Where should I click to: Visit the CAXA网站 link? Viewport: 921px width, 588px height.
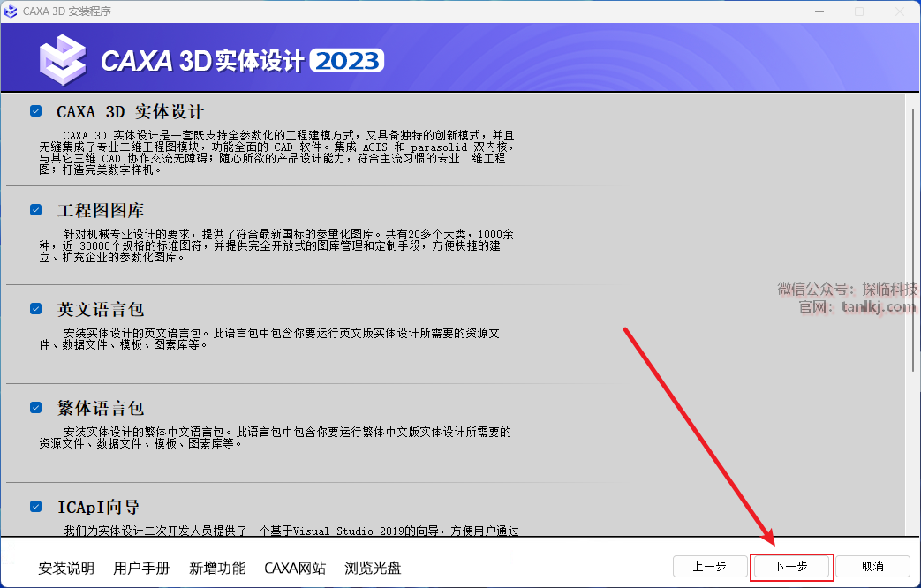(295, 568)
